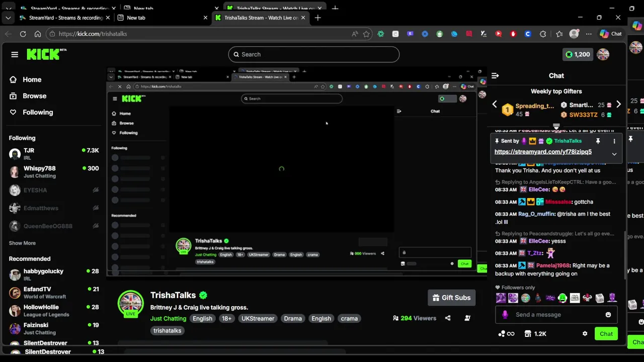Open the read aloud icon
Screen dimensions: 644x362
(355, 34)
